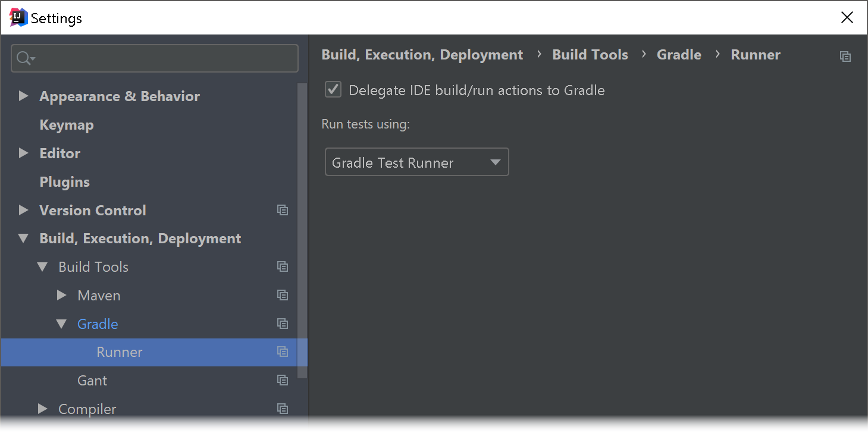Click the settings tree vertical scrollbar
Viewport: 868px width, 433px height.
pos(302,231)
